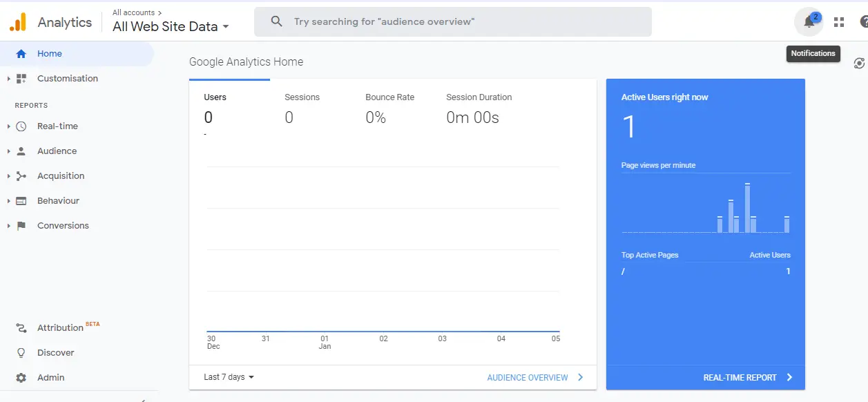
Task: Open the Last 7 days dropdown
Action: coord(229,377)
